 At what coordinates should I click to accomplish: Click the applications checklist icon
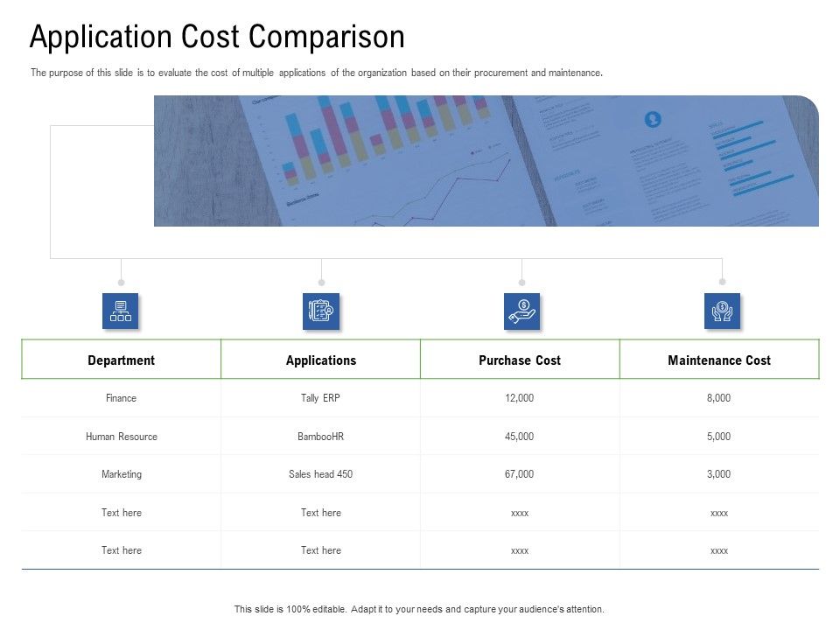point(321,311)
